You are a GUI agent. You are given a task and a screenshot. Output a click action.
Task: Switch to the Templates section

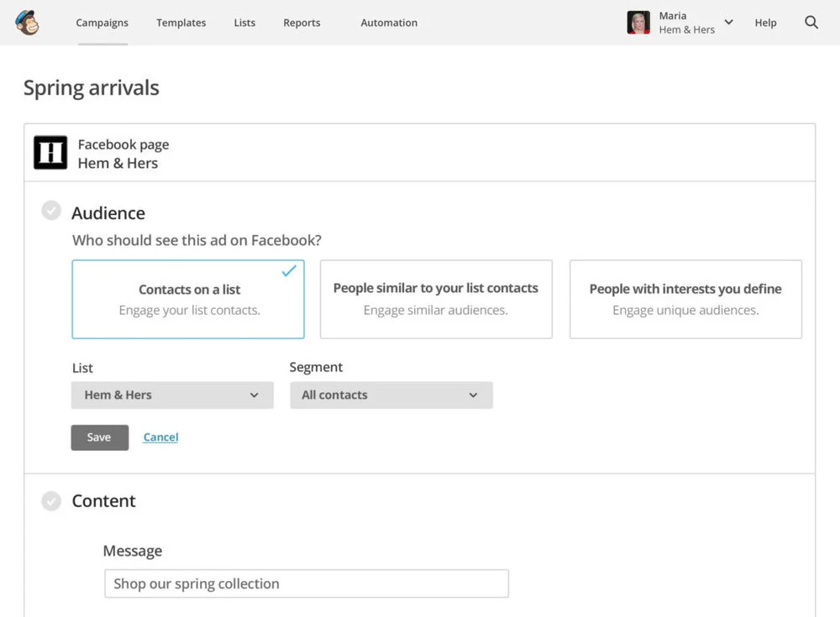[x=181, y=23]
